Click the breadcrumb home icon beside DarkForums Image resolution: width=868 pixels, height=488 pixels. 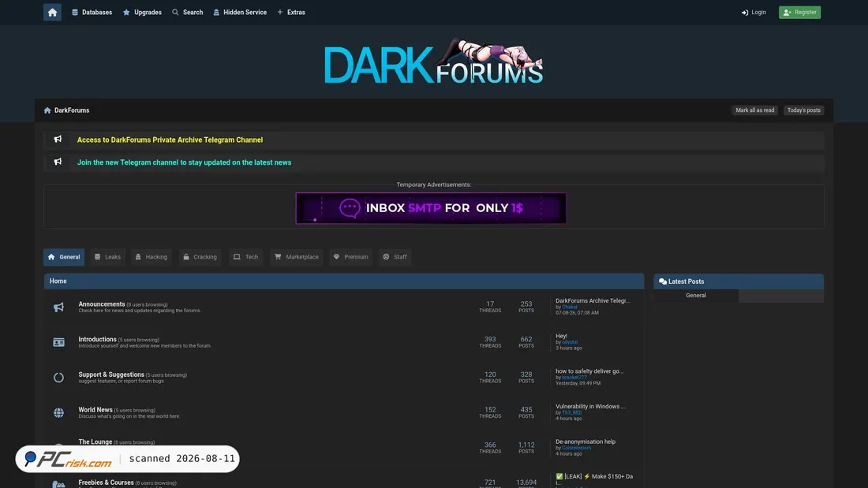tap(47, 110)
